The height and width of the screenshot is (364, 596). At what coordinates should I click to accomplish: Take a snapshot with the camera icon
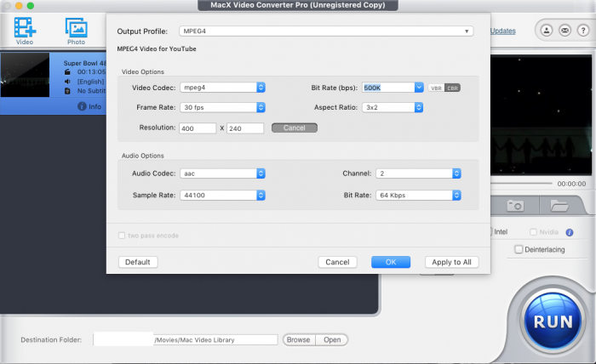(x=515, y=206)
